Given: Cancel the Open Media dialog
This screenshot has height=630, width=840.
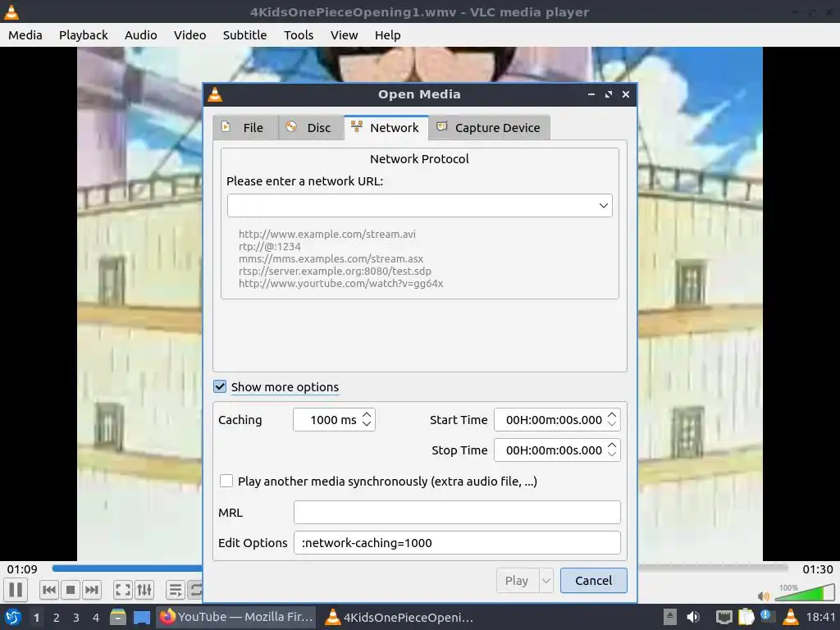Looking at the screenshot, I should pyautogui.click(x=594, y=581).
